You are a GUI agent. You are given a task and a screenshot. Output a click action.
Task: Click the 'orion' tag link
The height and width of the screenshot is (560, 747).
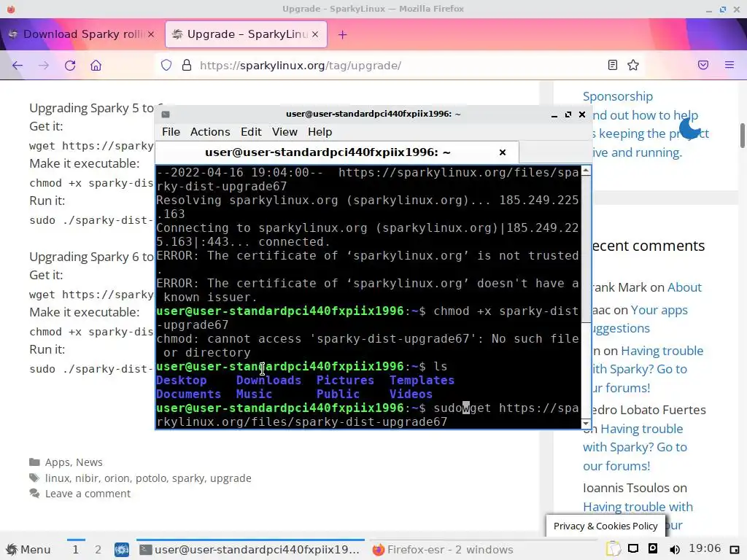(x=117, y=478)
